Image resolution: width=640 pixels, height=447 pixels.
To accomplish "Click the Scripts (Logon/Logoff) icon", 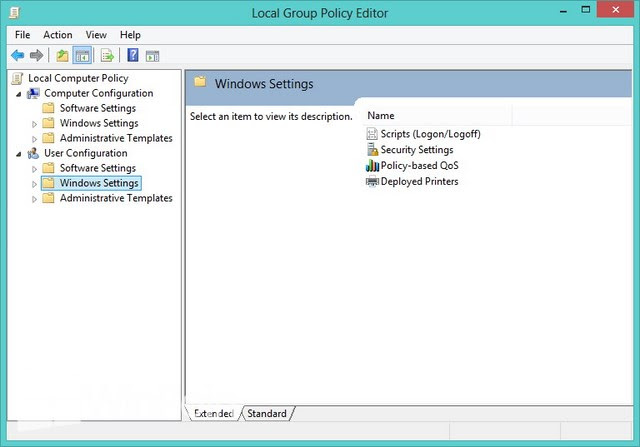I will [372, 133].
